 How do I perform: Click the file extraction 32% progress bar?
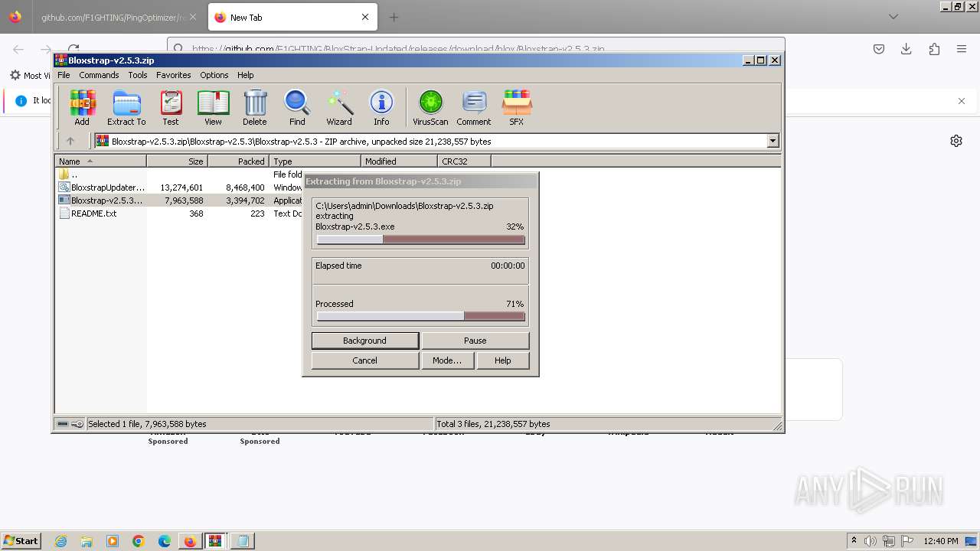[x=420, y=240]
